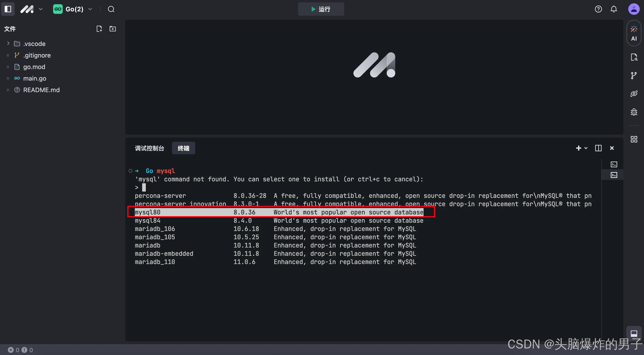Open the help question mark
644x355 pixels.
point(598,9)
